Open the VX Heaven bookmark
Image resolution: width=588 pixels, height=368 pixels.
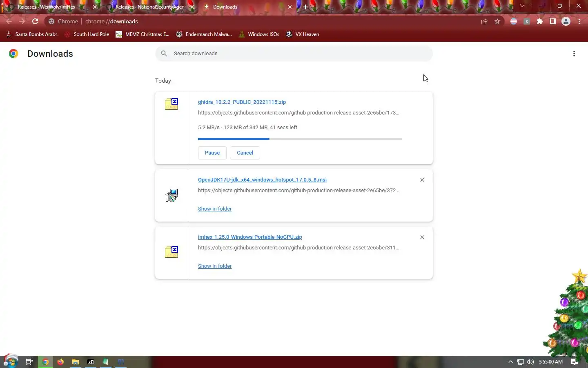[303, 34]
